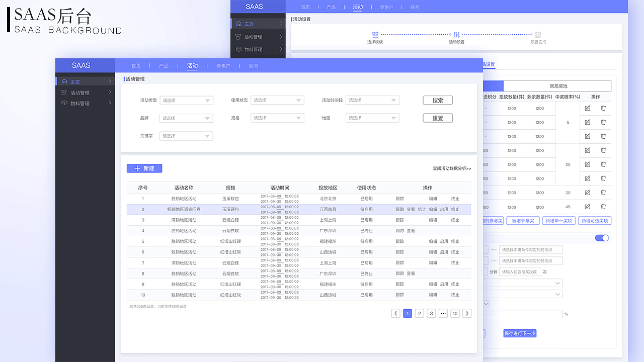Click the 物料管理 box icon in the front window sidebar
The image size is (644, 362).
point(64,103)
